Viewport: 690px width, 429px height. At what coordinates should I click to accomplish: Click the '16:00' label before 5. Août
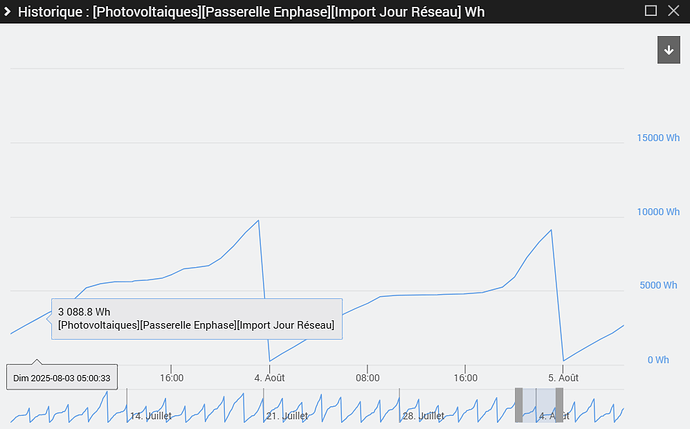pos(466,378)
